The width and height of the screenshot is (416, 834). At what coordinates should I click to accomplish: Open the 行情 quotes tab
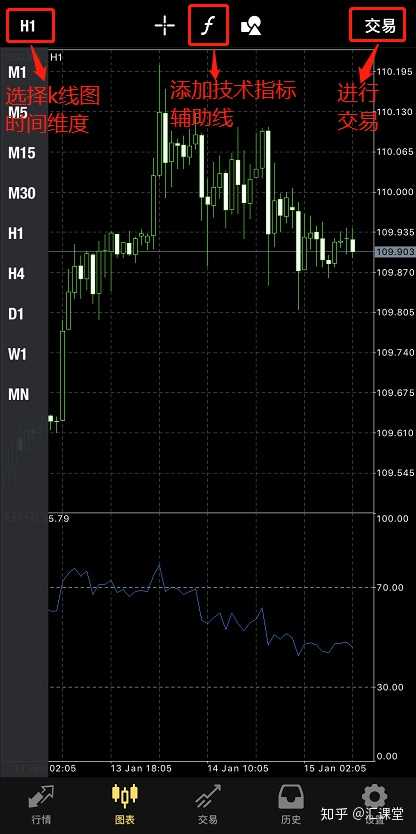tap(41, 804)
